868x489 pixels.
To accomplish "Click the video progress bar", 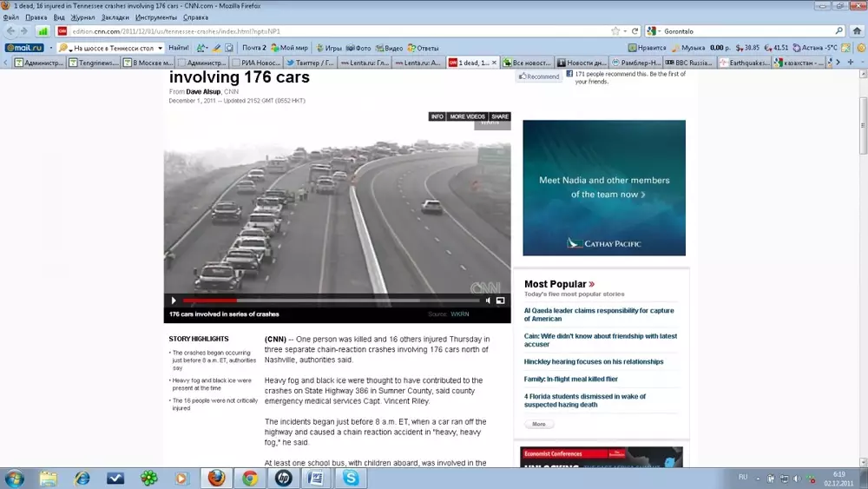I will point(330,301).
